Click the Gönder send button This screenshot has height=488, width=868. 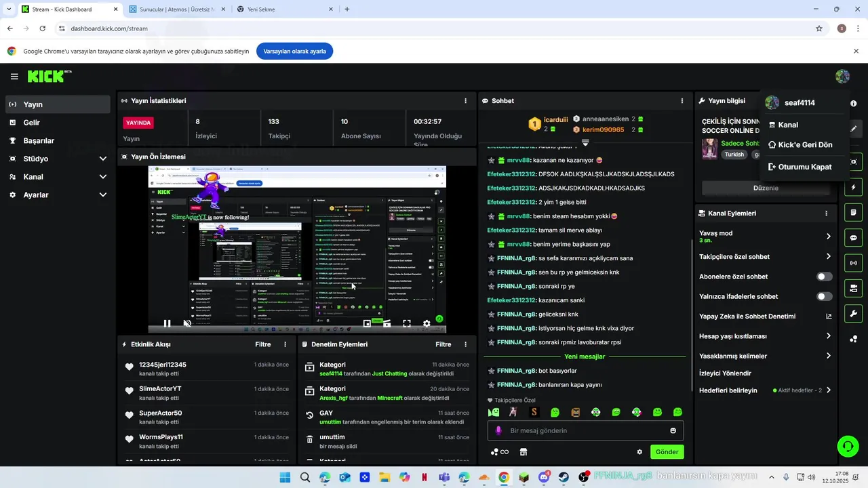coord(667,452)
